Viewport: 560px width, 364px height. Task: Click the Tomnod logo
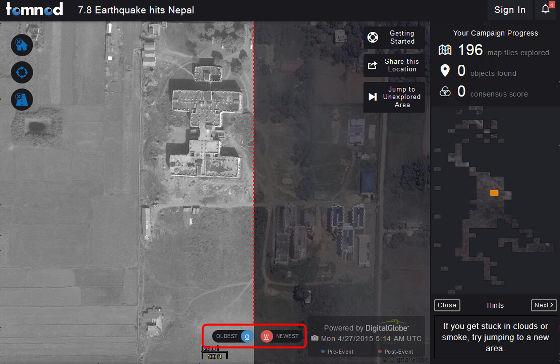[x=34, y=9]
